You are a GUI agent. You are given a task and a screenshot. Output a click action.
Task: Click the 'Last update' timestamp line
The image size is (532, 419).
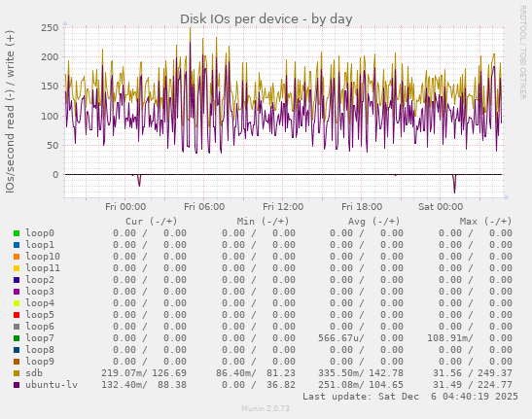coord(410,397)
